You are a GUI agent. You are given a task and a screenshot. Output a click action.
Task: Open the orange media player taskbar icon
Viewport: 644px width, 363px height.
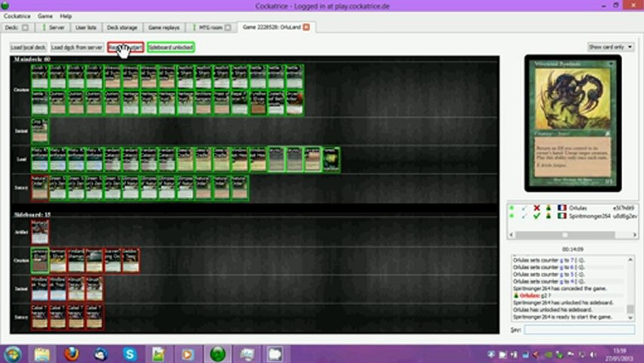188,354
